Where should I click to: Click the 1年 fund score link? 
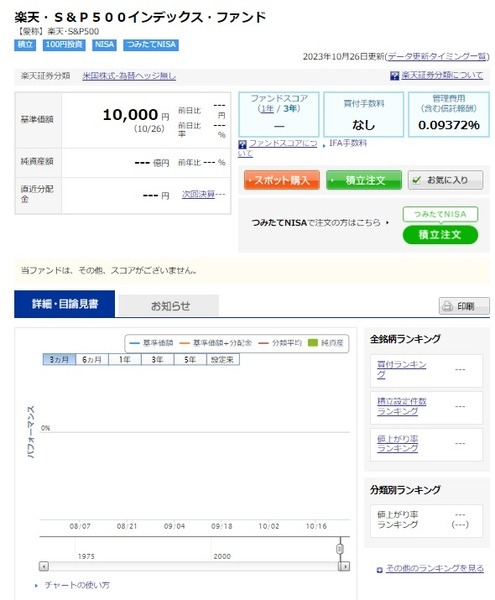pyautogui.click(x=267, y=109)
